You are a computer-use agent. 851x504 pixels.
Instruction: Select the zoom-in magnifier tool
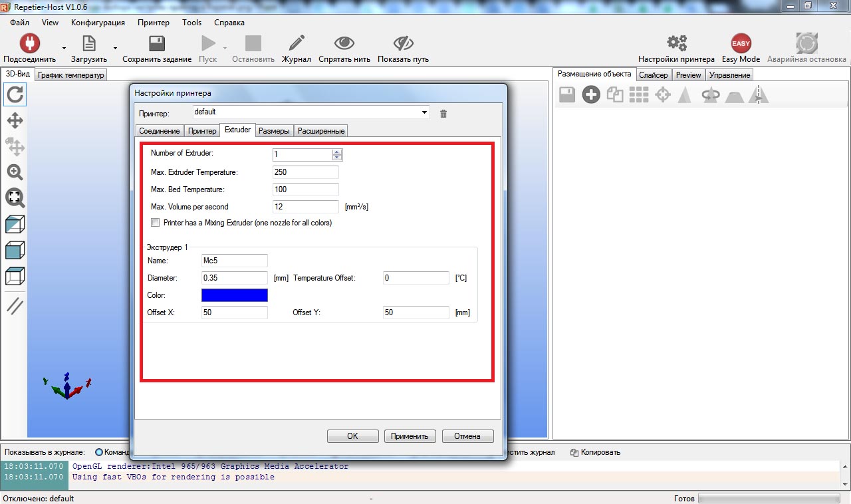pos(15,172)
